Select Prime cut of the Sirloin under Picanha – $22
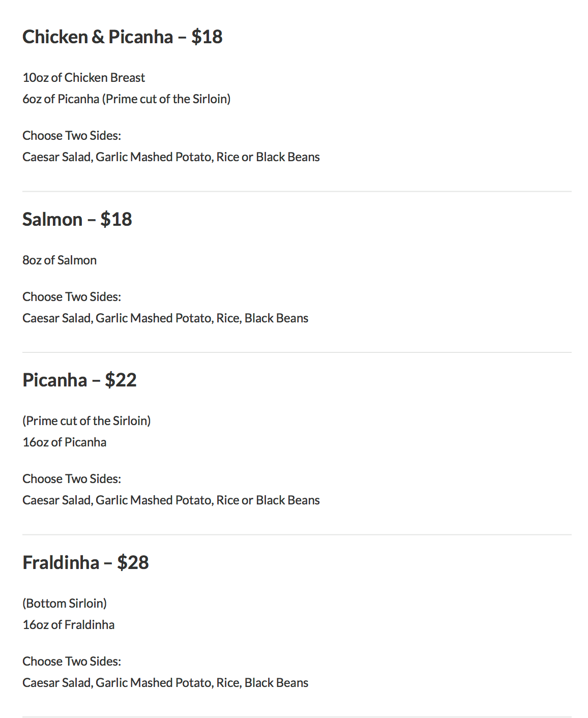Viewport: 588px width, 718px height. point(86,421)
